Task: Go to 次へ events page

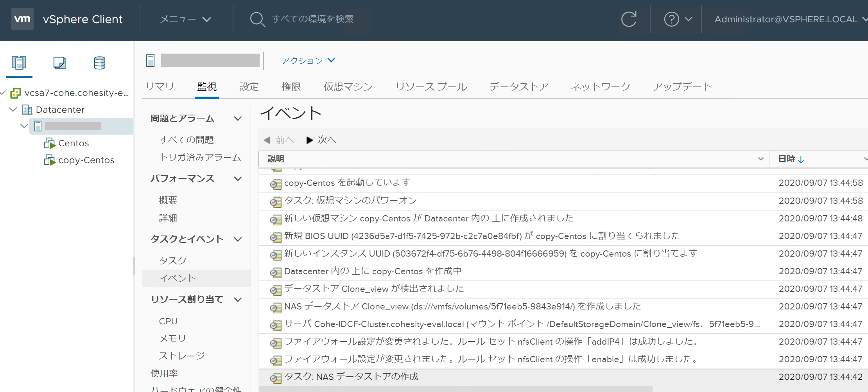Action: point(321,140)
